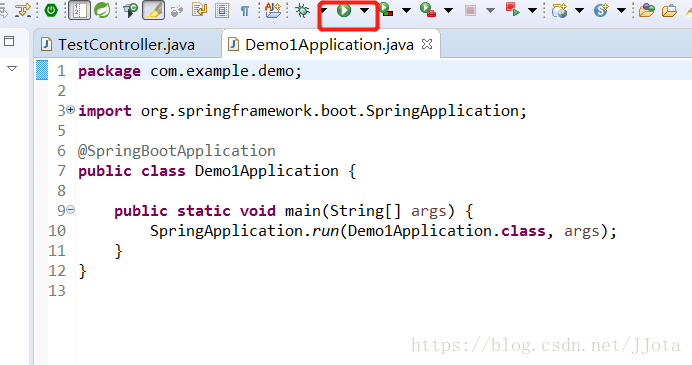This screenshot has width=692, height=365.
Task: Click the 'main' method name on line 9
Action: [x=303, y=211]
